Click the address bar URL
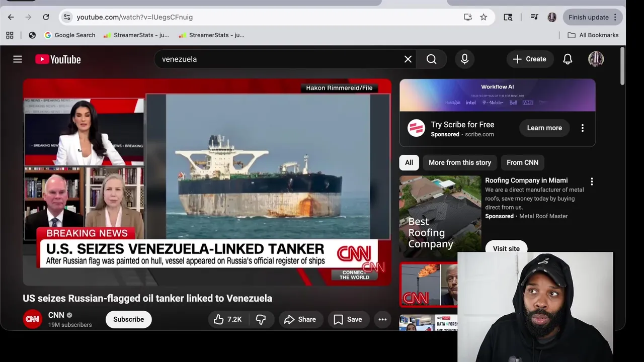 click(135, 17)
